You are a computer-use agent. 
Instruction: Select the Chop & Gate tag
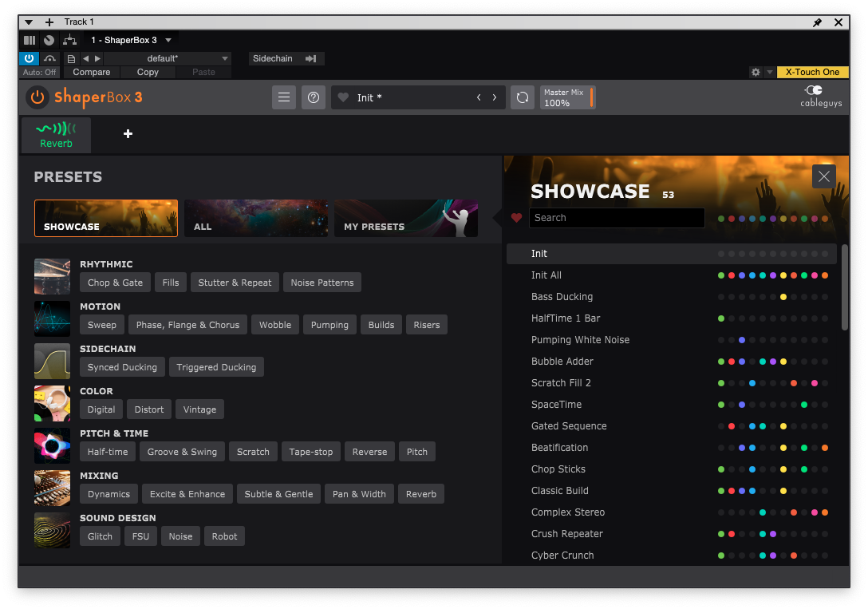point(115,283)
